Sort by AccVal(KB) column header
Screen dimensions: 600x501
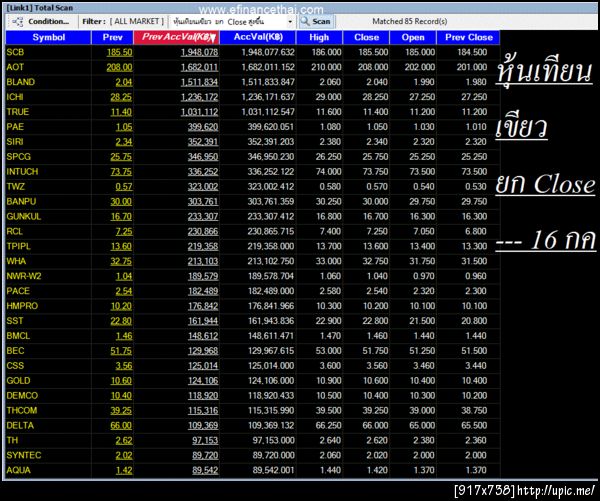click(x=258, y=38)
